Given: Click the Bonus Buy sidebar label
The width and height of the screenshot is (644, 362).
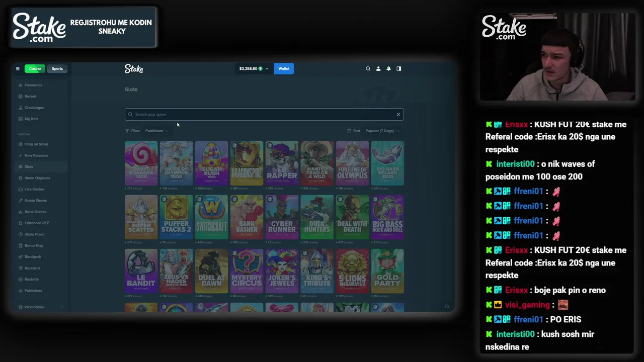Looking at the screenshot, I should pos(34,245).
